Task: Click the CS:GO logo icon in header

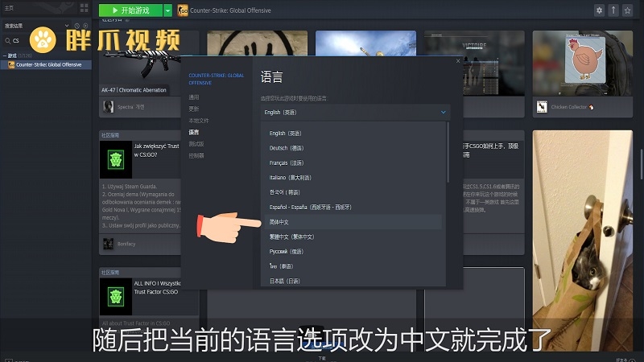Action: click(x=183, y=10)
